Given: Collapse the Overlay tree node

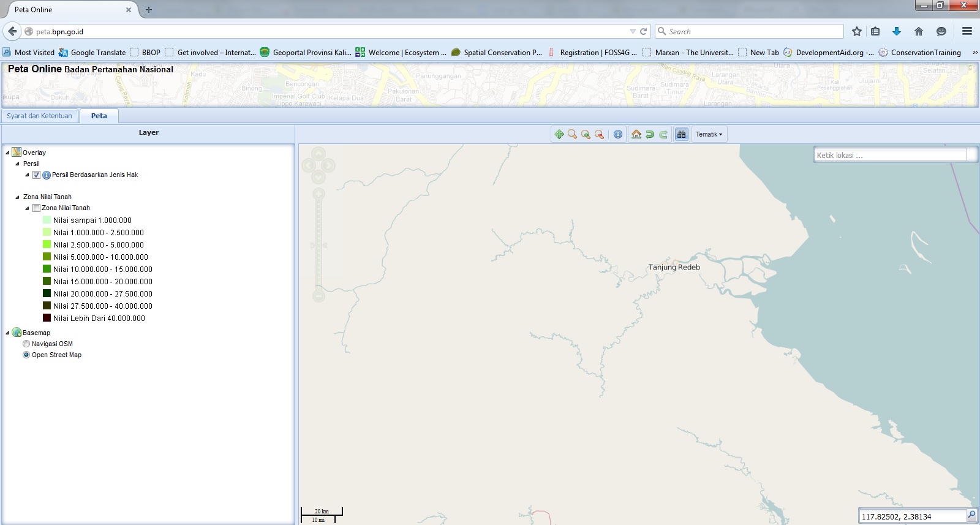Looking at the screenshot, I should pyautogui.click(x=7, y=153).
